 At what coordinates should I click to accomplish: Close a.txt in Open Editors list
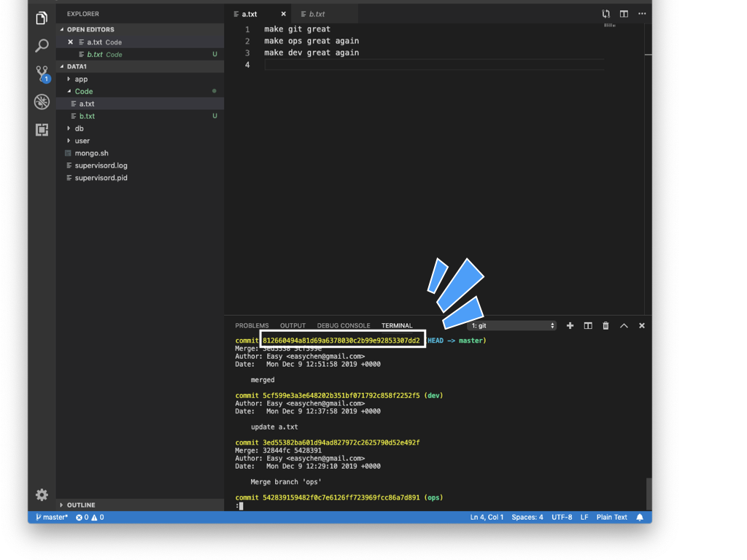(x=71, y=42)
